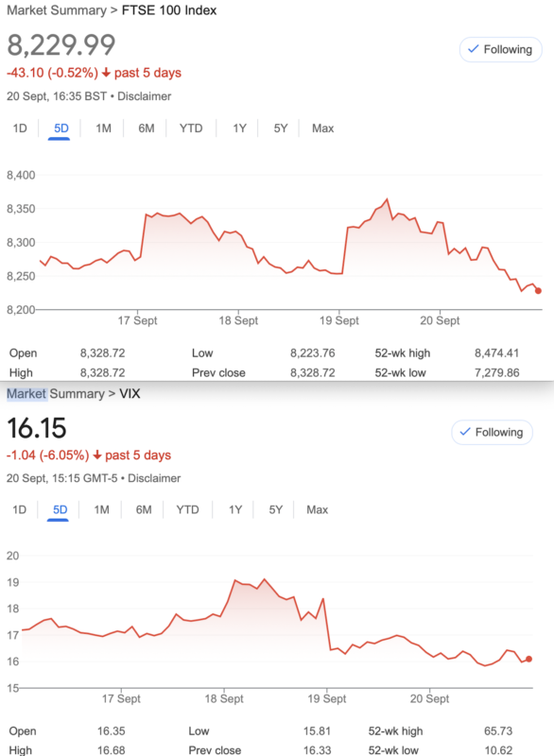554x756 pixels.
Task: Switch VIX chart to 6M range
Action: click(x=143, y=509)
